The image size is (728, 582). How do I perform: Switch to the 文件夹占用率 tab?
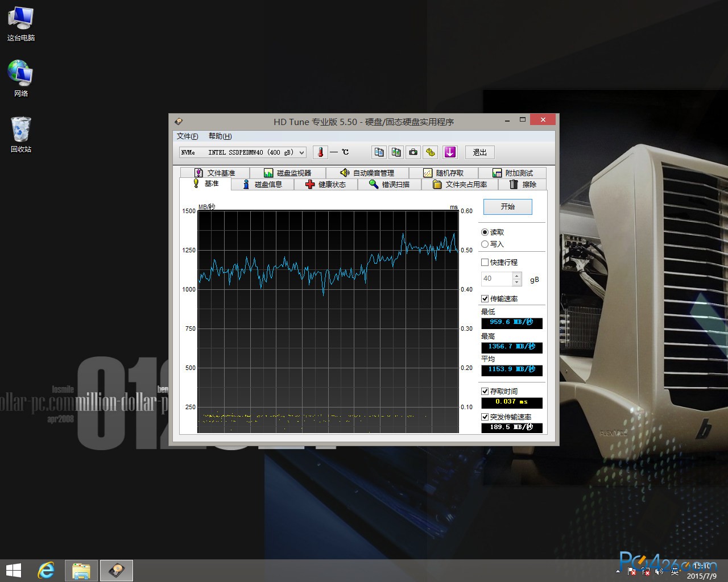pyautogui.click(x=460, y=184)
